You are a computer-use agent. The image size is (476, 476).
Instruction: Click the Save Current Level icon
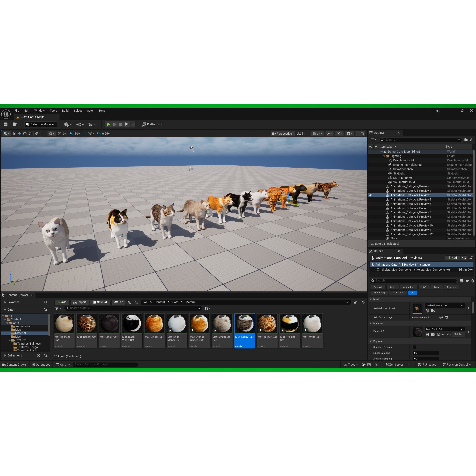tap(5, 124)
